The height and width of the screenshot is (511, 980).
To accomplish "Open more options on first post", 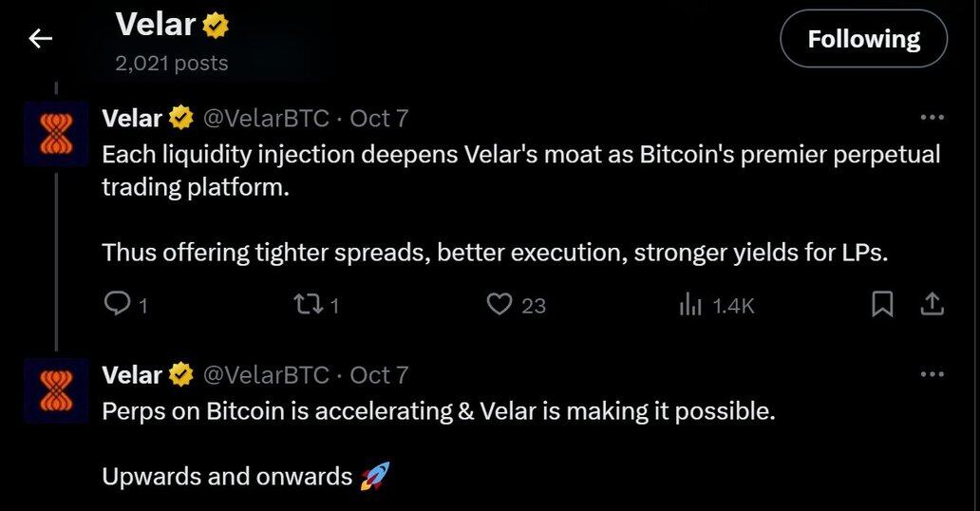I will click(x=933, y=119).
